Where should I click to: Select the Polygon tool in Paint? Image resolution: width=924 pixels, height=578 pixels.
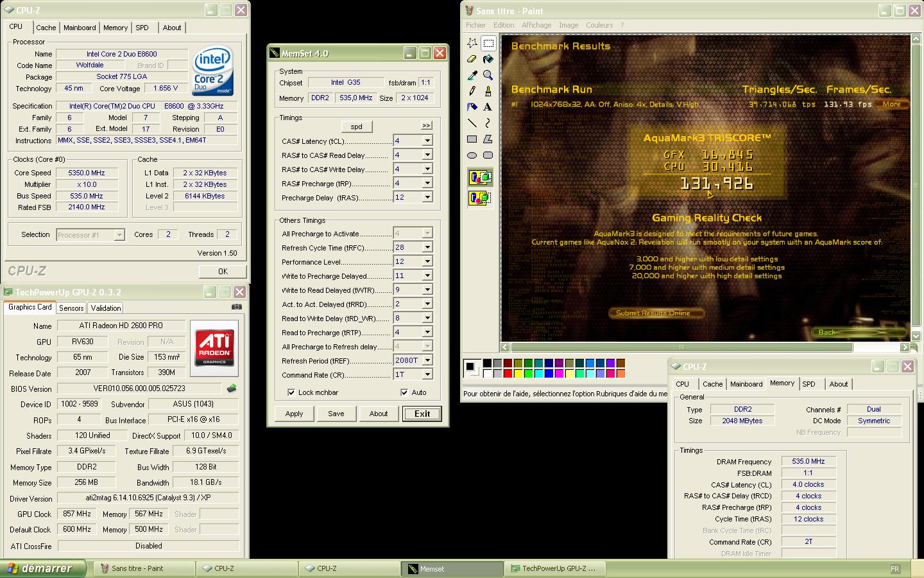488,139
